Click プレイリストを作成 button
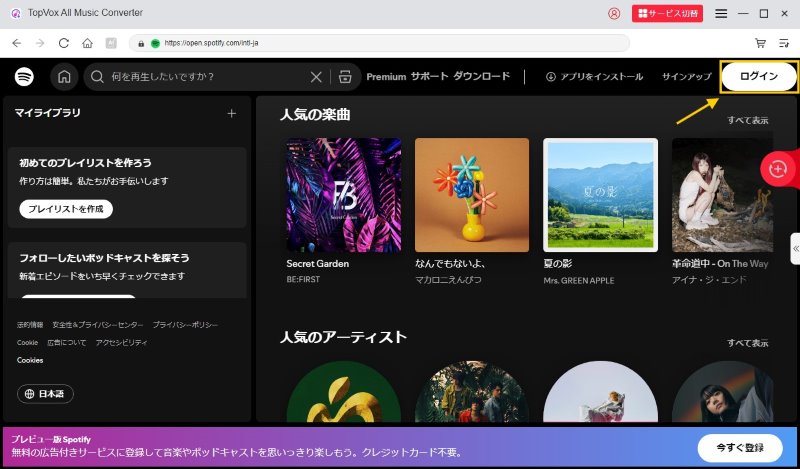The image size is (800, 469). pyautogui.click(x=66, y=209)
